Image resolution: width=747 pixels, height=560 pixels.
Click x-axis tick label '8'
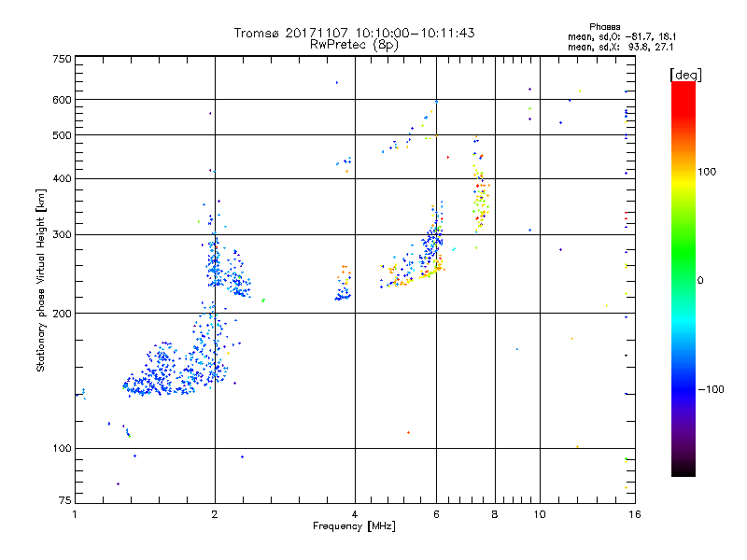click(495, 514)
